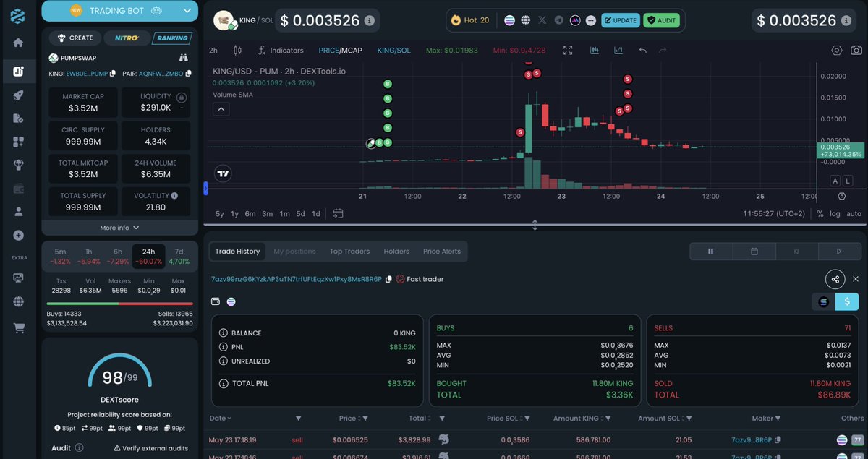The width and height of the screenshot is (868, 459).
Task: Open the candlestick chart style selector
Action: click(x=237, y=51)
